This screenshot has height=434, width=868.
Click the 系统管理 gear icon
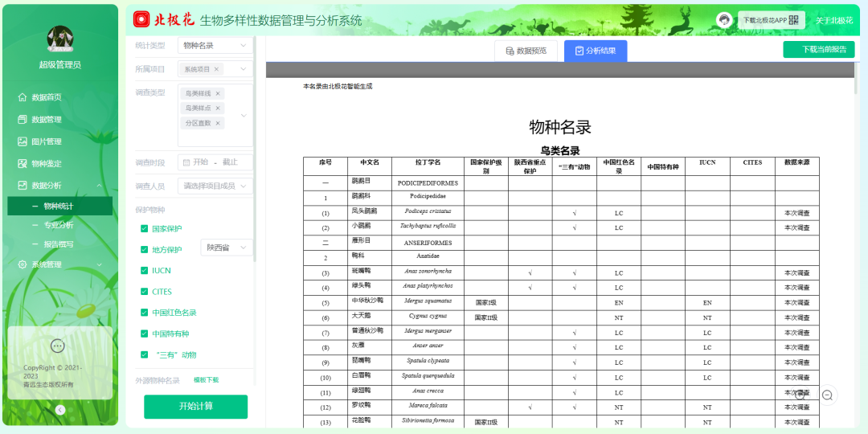tap(23, 264)
